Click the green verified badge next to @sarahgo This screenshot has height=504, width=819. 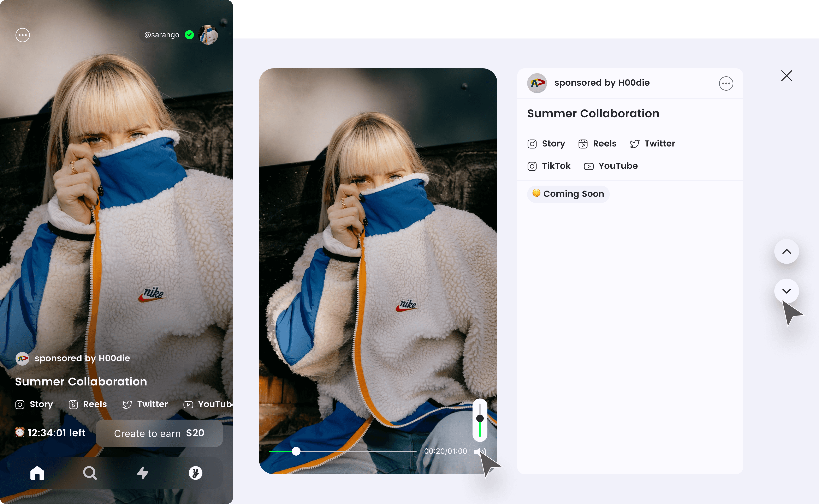point(189,35)
